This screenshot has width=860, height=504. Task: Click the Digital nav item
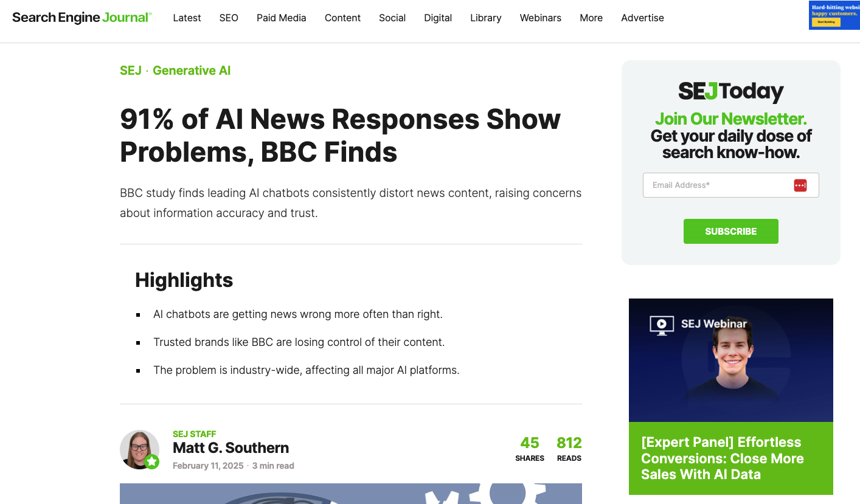(x=438, y=18)
